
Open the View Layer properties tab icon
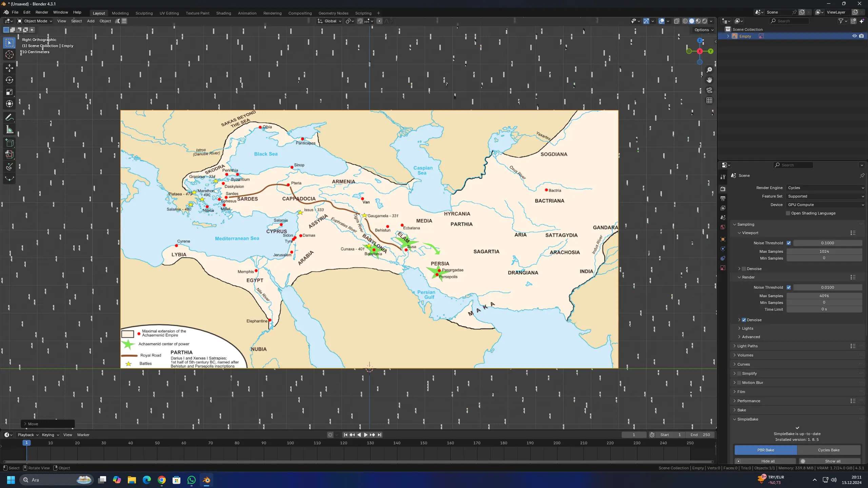click(723, 208)
